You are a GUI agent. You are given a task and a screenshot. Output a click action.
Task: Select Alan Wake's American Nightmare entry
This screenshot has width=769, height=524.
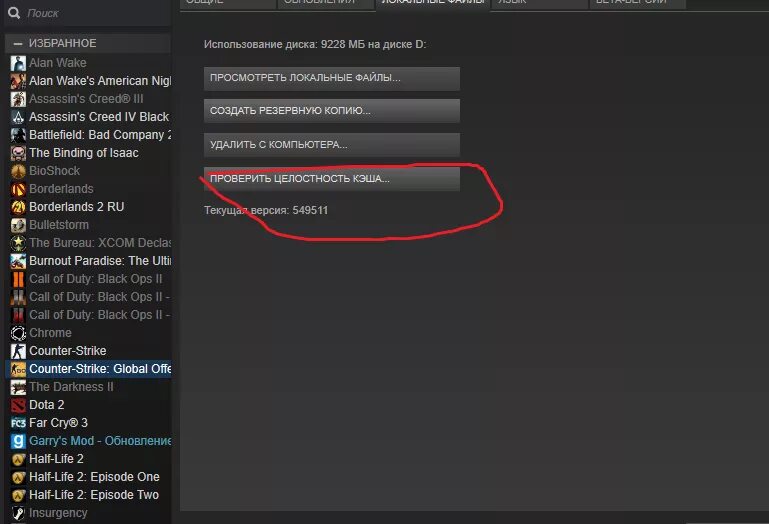click(x=90, y=81)
